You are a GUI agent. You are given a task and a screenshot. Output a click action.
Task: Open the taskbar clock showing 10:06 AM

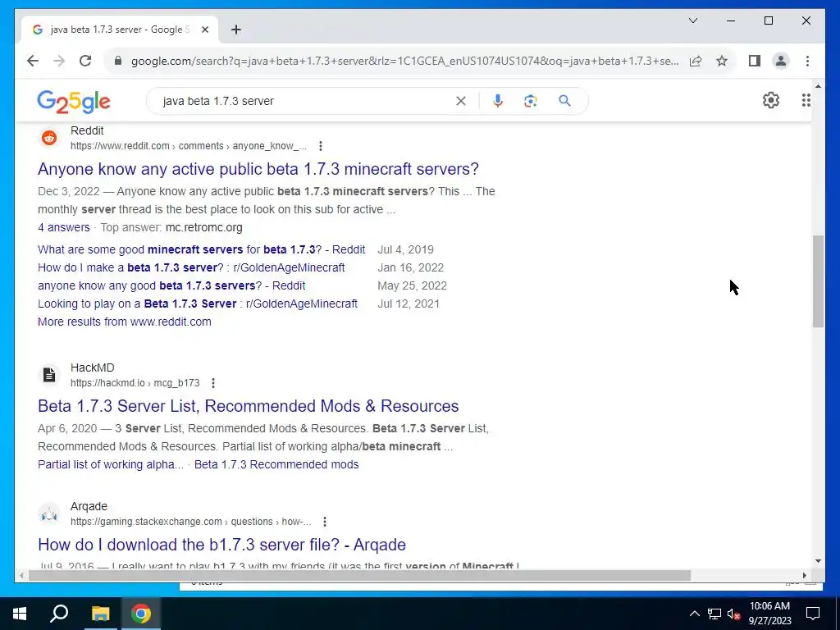[769, 614]
